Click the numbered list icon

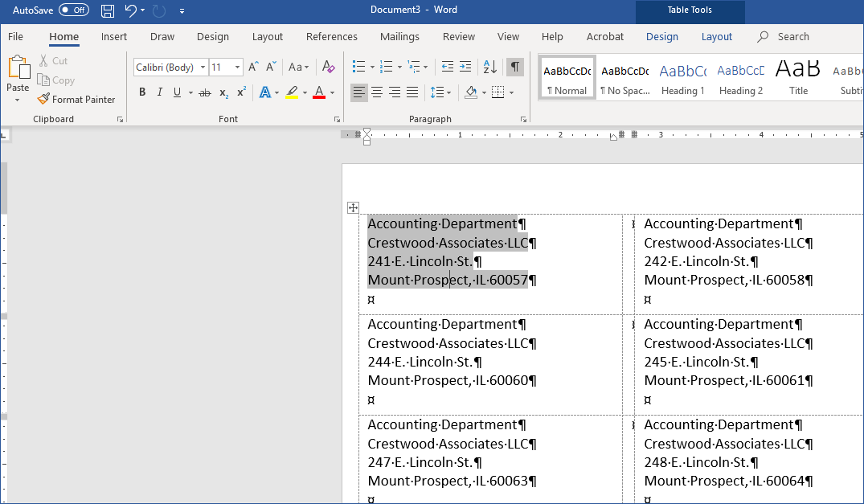click(387, 68)
